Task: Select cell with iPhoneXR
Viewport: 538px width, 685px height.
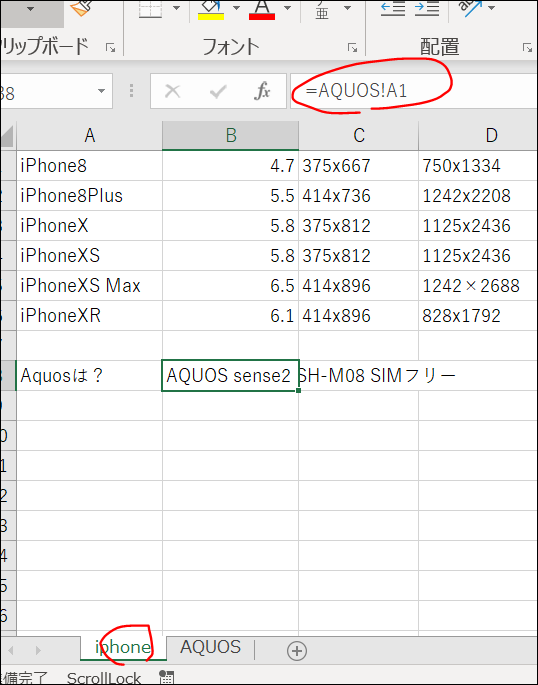Action: [x=90, y=315]
